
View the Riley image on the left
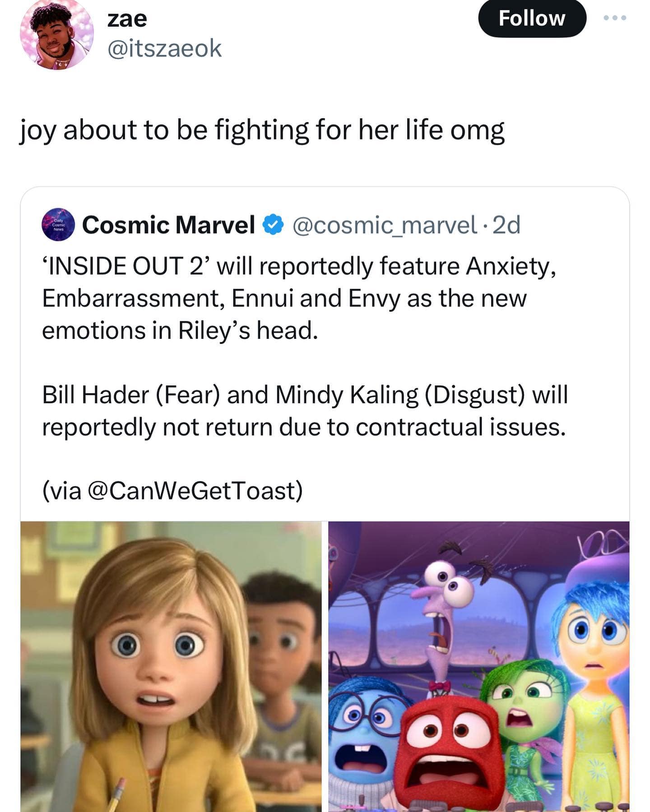click(171, 666)
